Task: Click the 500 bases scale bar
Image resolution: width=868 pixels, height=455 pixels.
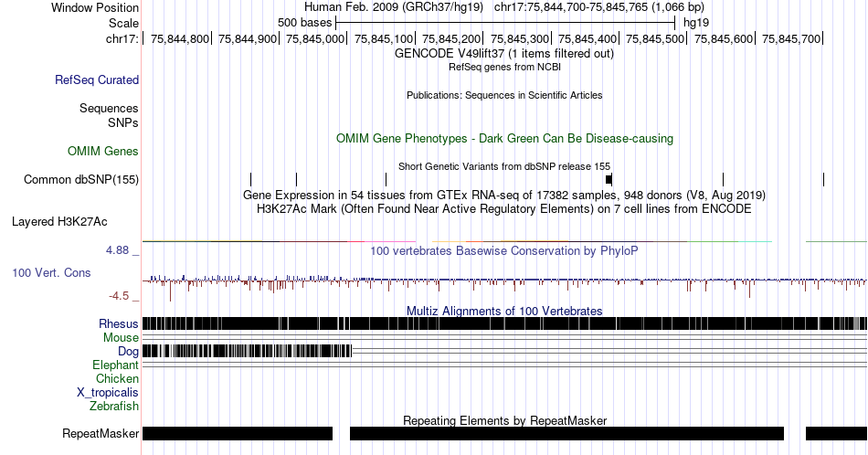Action: [505, 23]
